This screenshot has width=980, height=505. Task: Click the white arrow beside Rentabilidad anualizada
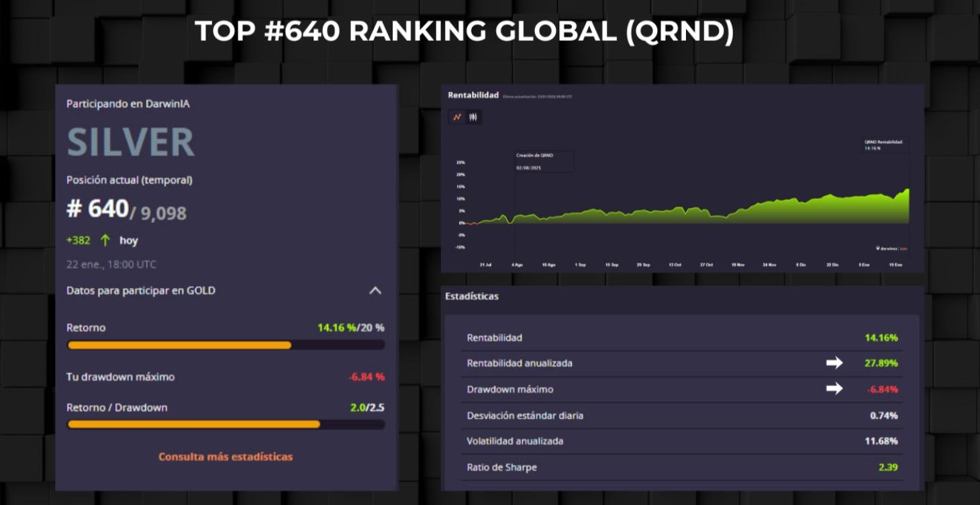point(834,363)
